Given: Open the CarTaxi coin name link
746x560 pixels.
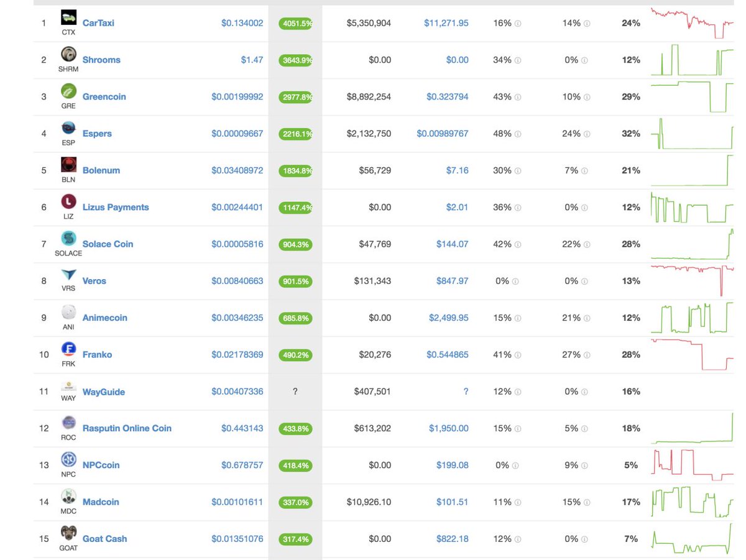Looking at the screenshot, I should tap(99, 23).
